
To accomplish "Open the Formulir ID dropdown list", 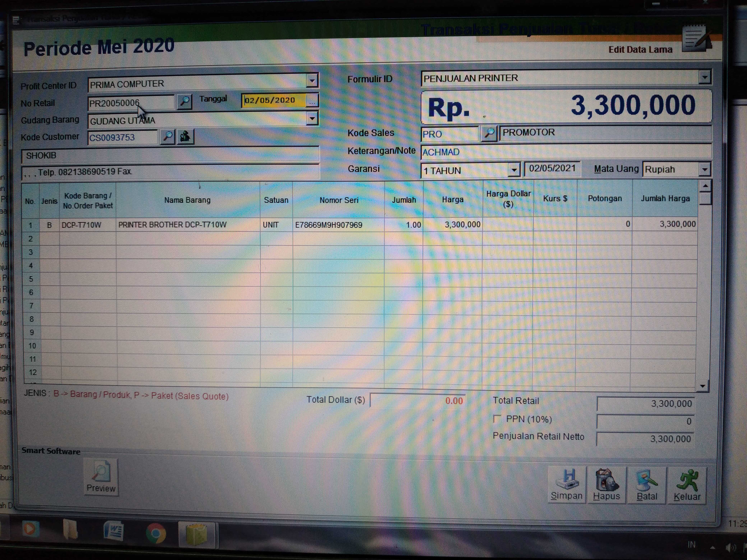I will 704,77.
